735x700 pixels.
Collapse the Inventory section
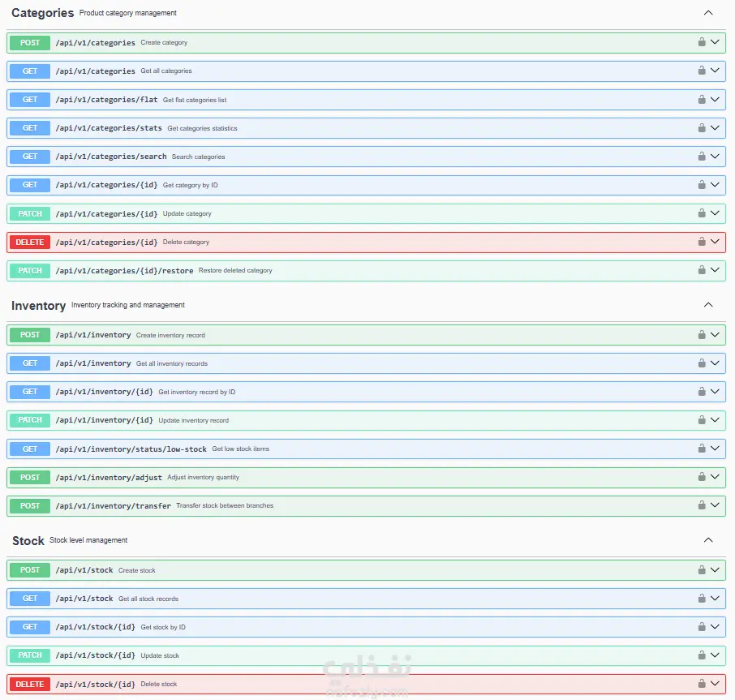(x=708, y=304)
